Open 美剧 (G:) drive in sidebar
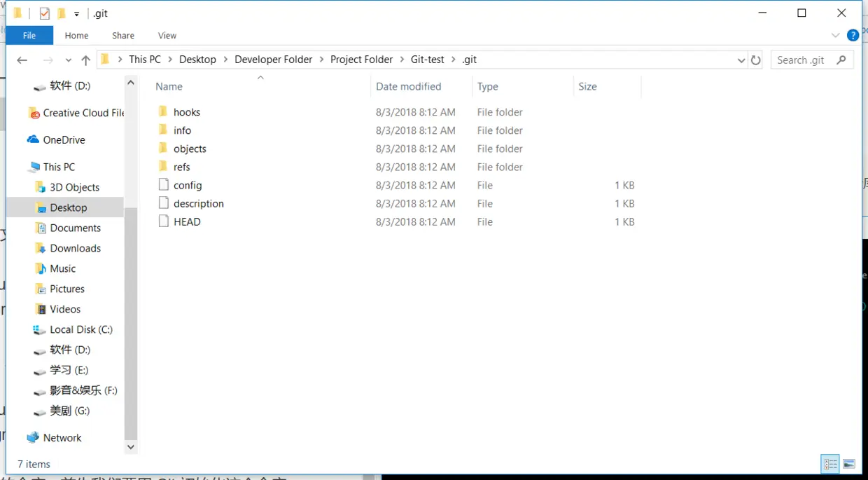The width and height of the screenshot is (868, 480). pos(62,411)
